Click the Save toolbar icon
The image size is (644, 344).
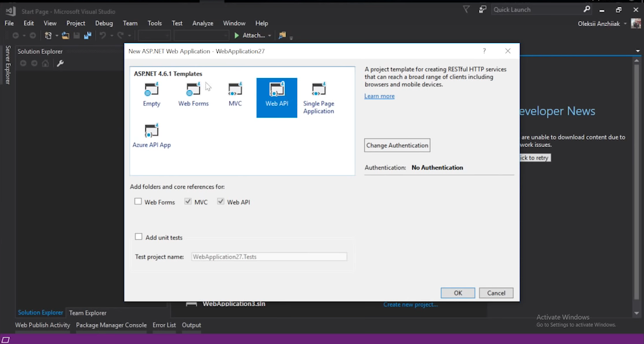click(76, 36)
